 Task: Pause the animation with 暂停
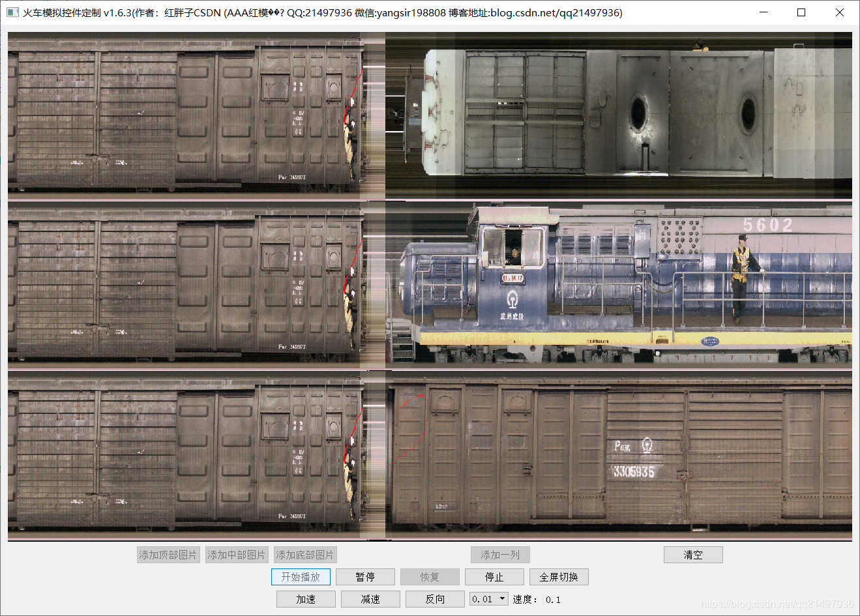(x=365, y=577)
